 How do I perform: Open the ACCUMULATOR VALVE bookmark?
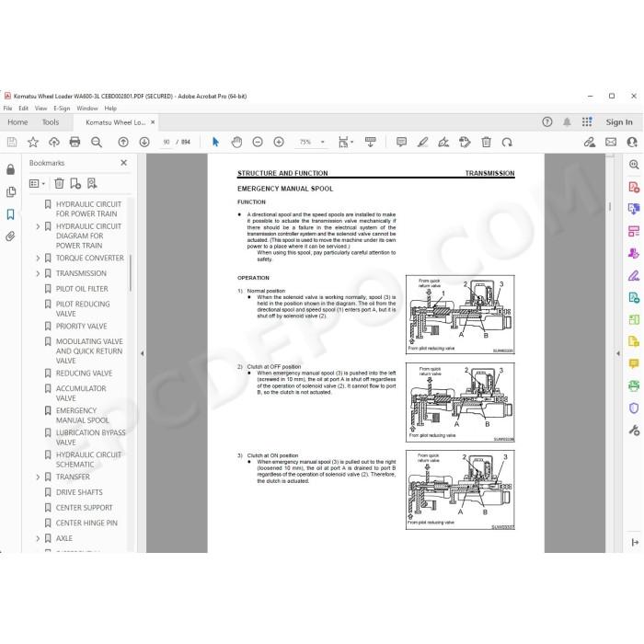pos(81,393)
